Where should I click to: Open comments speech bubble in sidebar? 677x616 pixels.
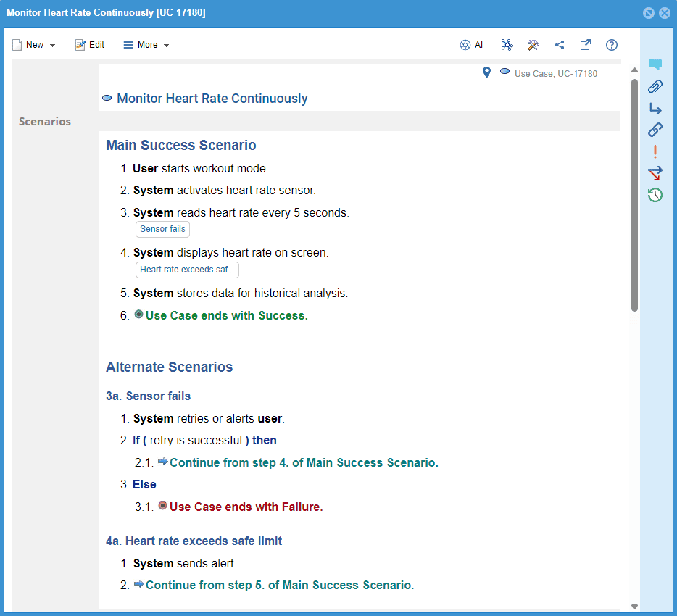click(655, 65)
